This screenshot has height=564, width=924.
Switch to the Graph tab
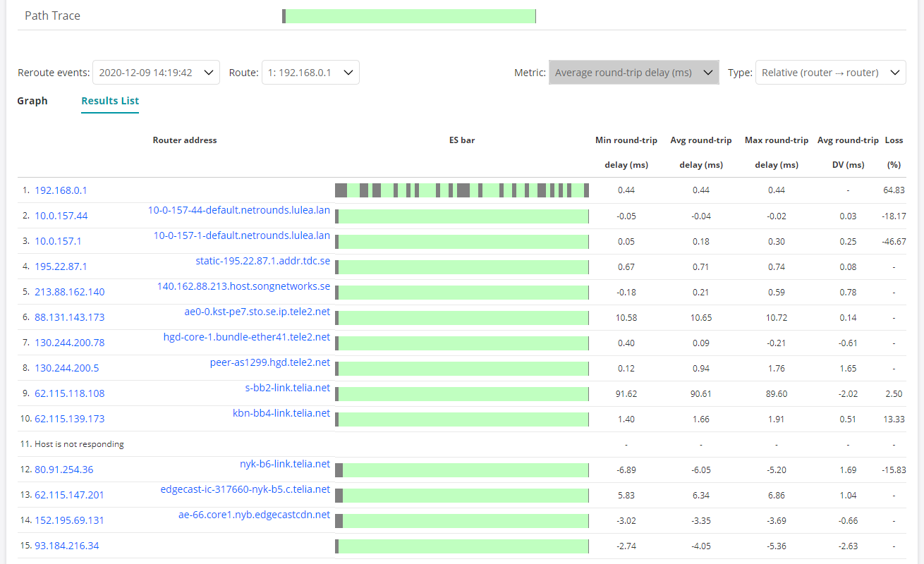point(32,101)
